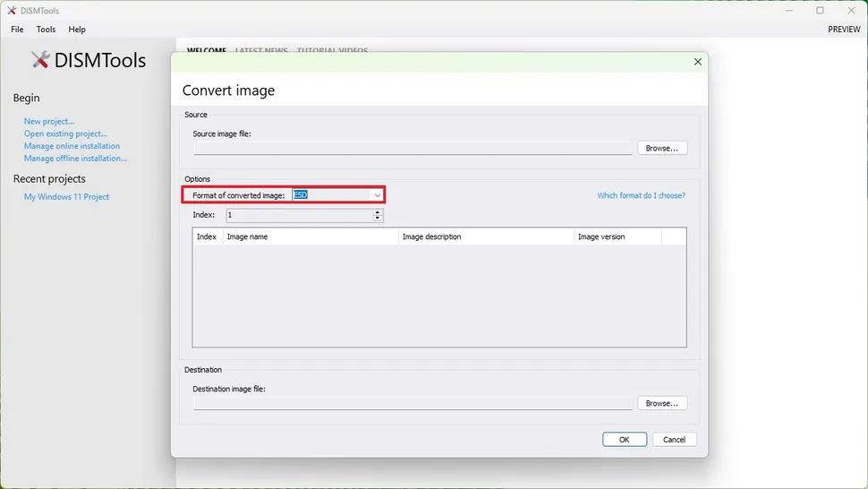Viewport: 868px width, 489px height.
Task: Select Manage online installation
Action: coord(72,146)
